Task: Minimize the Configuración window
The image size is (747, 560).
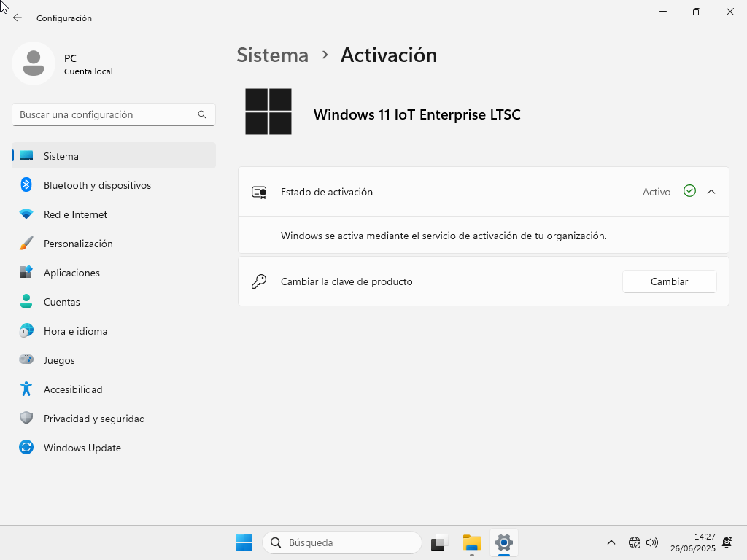Action: click(x=662, y=12)
